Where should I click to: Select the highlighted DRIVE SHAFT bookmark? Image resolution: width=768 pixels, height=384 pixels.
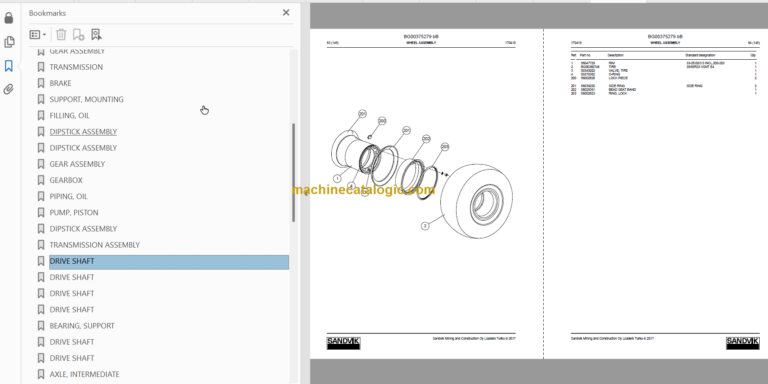(x=169, y=262)
